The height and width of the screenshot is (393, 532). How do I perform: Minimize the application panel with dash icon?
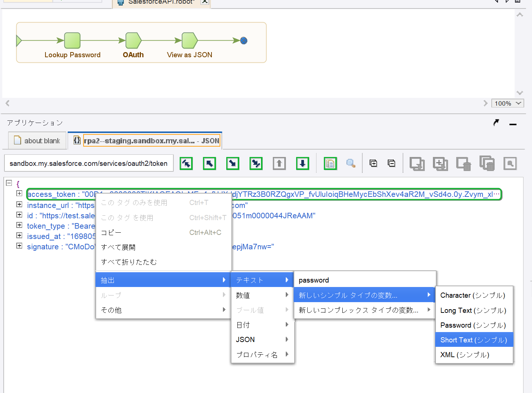513,124
